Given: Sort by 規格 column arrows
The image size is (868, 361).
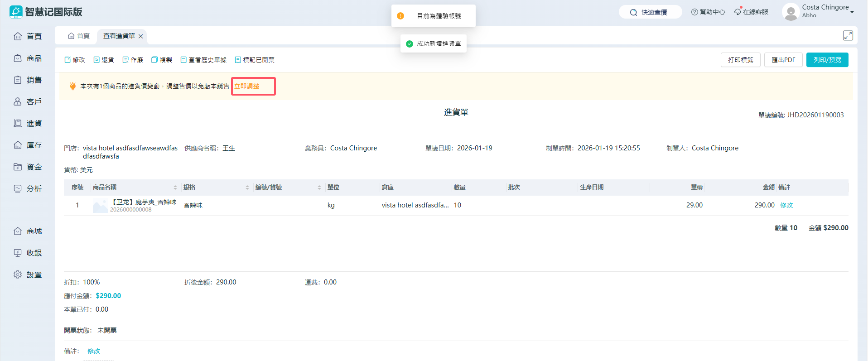Looking at the screenshot, I should pos(247,188).
